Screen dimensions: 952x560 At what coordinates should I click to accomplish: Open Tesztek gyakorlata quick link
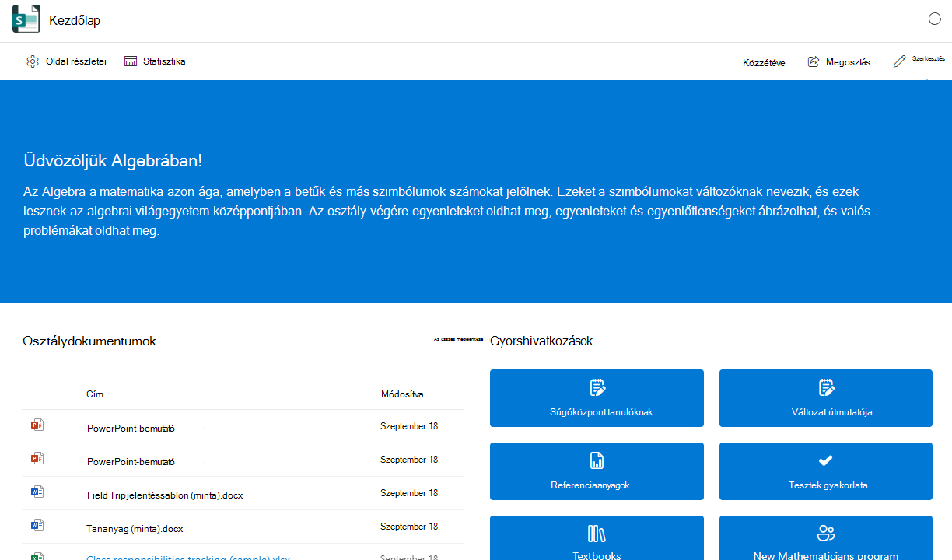click(826, 471)
